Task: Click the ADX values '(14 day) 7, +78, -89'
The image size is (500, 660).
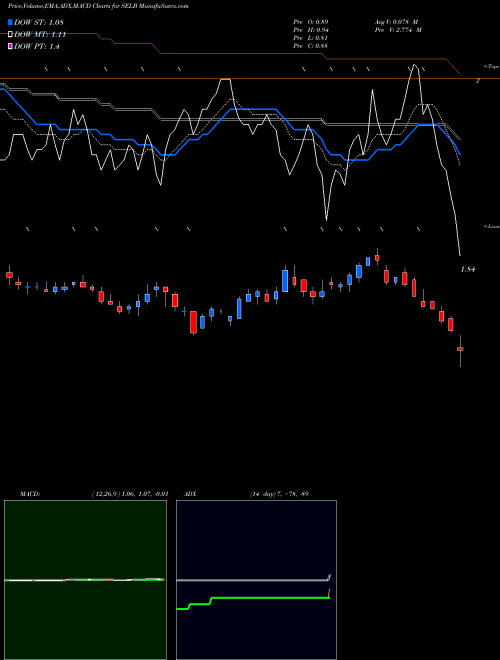Action: click(x=279, y=494)
